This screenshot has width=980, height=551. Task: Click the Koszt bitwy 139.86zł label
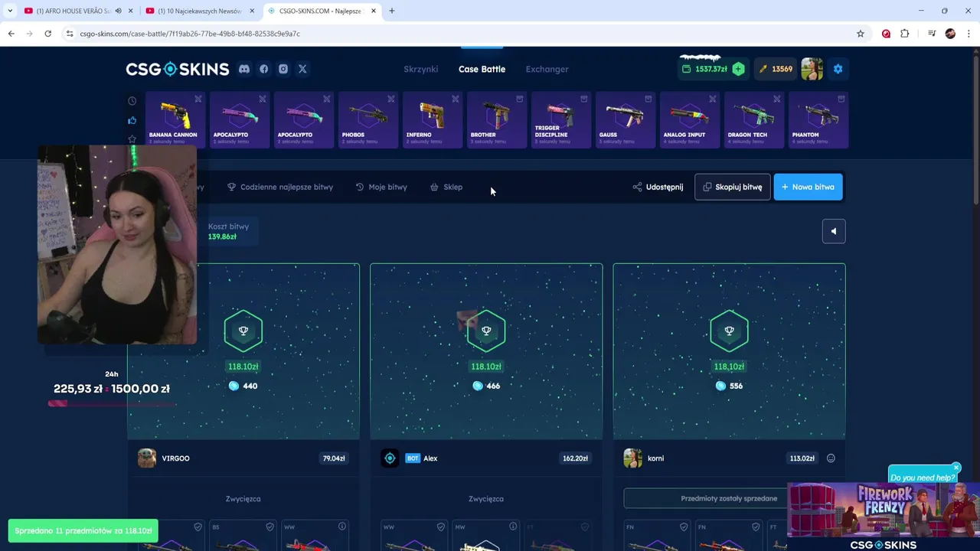228,231
